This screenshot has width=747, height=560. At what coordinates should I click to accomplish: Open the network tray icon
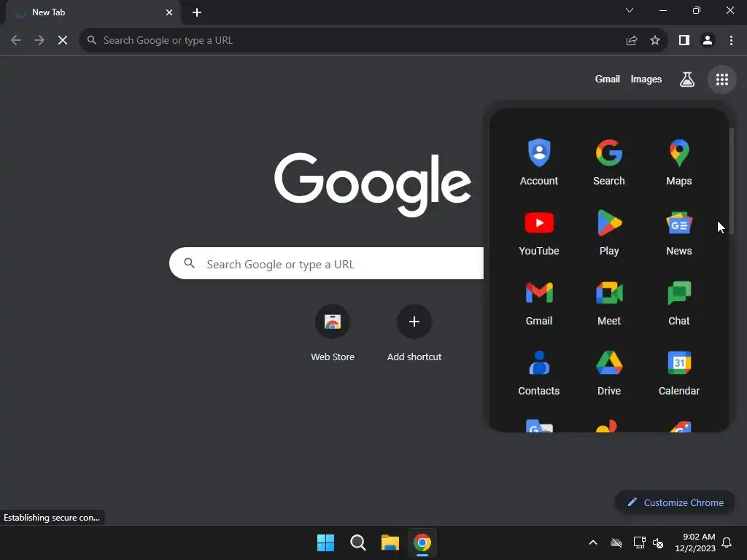[x=639, y=542]
